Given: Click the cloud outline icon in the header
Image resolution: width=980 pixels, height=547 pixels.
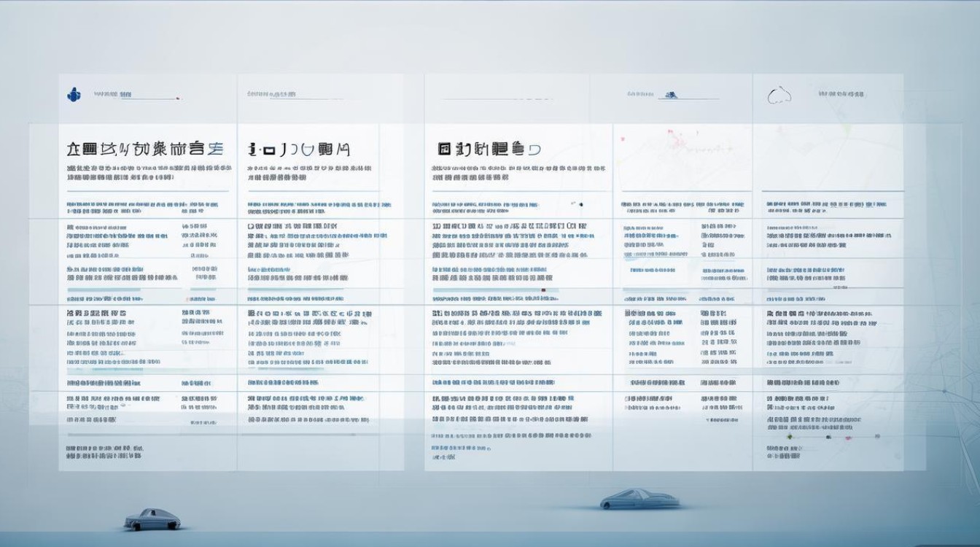Looking at the screenshot, I should (x=779, y=95).
